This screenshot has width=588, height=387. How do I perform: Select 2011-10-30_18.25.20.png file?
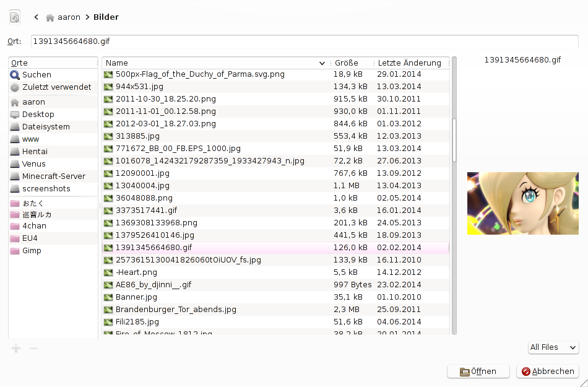tap(275, 99)
